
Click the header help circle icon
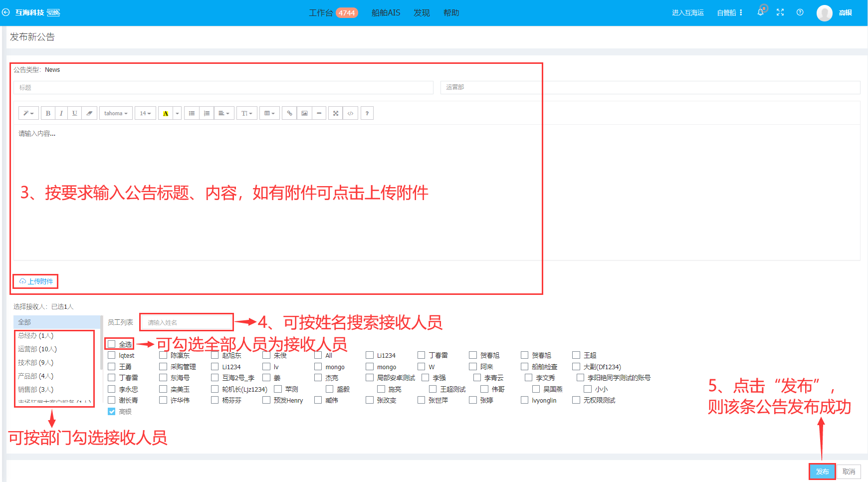tap(800, 12)
